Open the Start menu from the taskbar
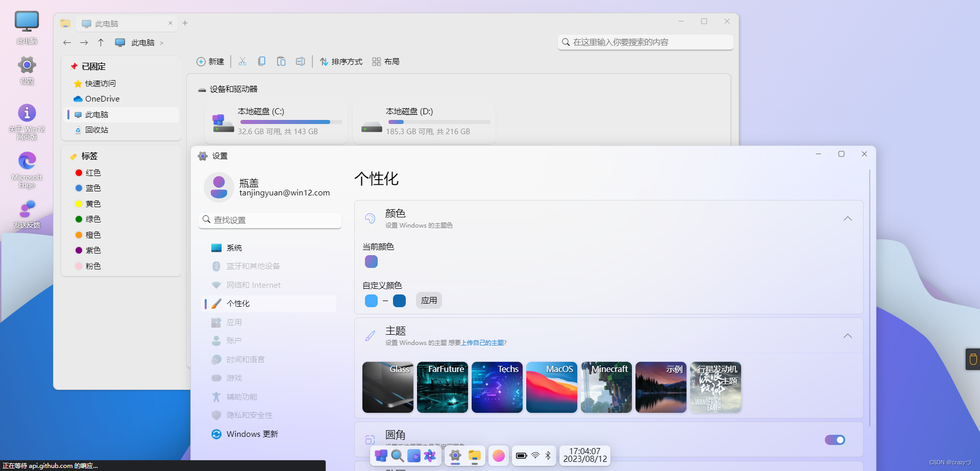This screenshot has height=471, width=980. tap(381, 456)
